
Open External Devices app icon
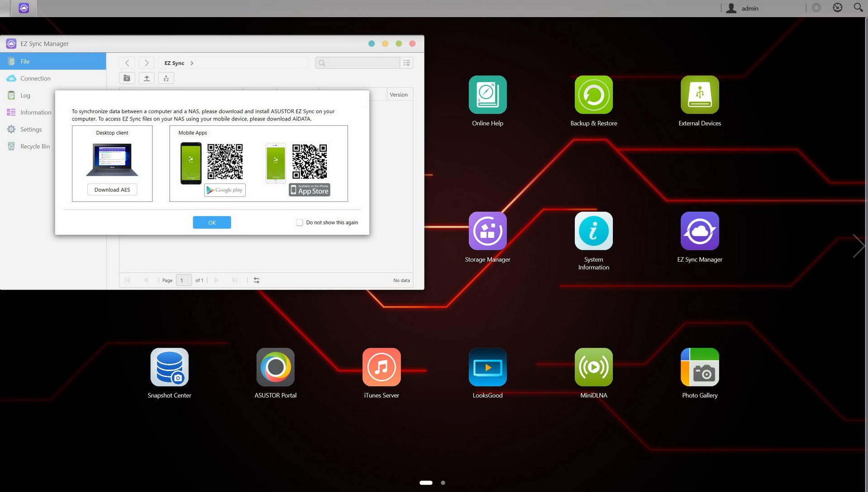tap(700, 95)
